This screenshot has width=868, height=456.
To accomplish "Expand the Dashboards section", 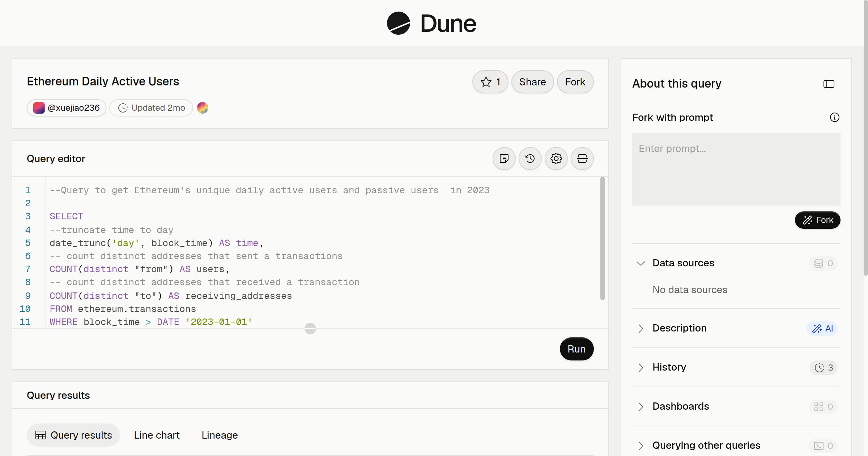I will tap(641, 406).
